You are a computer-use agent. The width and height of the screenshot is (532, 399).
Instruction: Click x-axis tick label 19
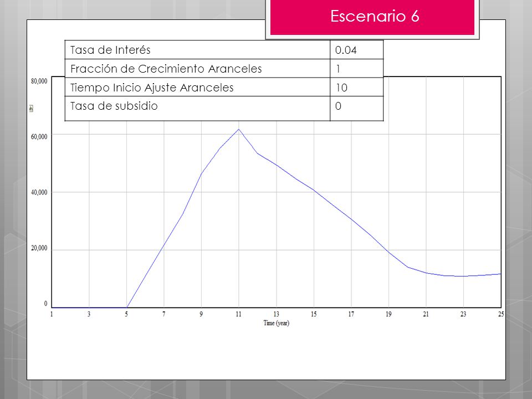(x=388, y=314)
